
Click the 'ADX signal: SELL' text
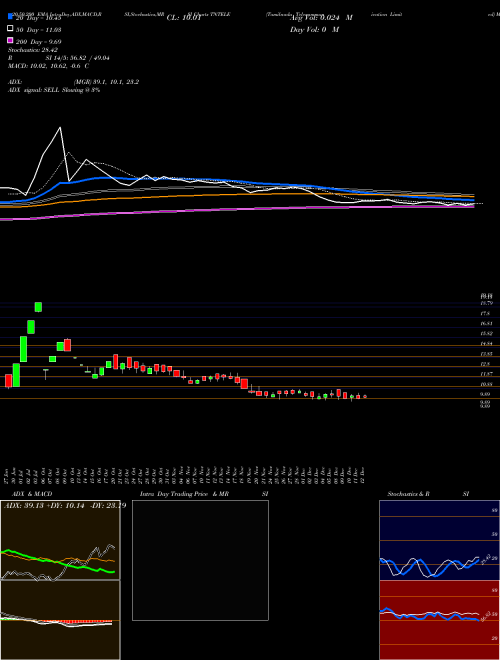coord(34,90)
